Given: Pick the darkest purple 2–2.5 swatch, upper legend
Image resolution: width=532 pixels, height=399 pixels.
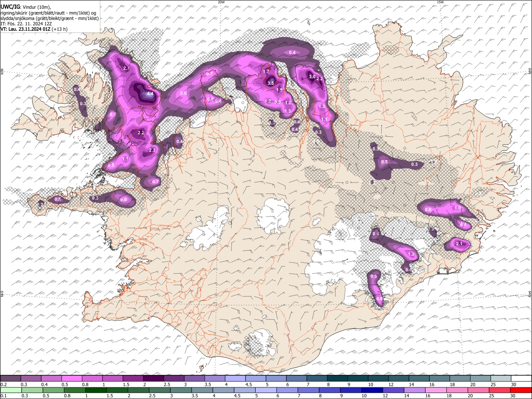Looking at the screenshot, I should pos(153,378).
